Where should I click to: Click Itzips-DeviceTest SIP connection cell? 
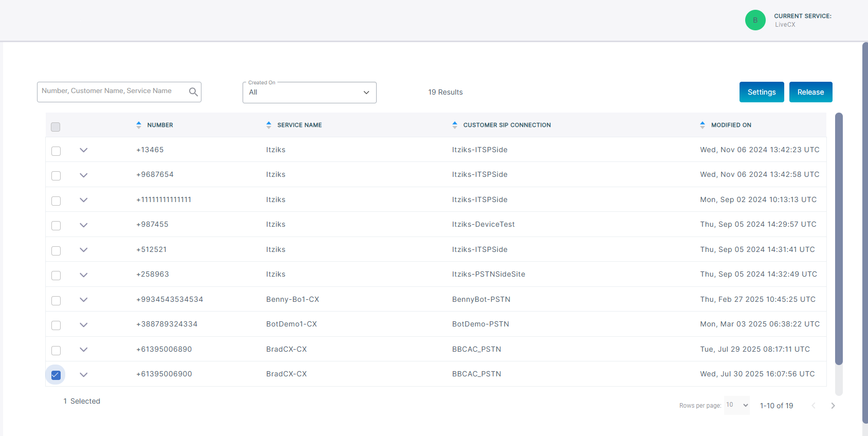click(483, 224)
